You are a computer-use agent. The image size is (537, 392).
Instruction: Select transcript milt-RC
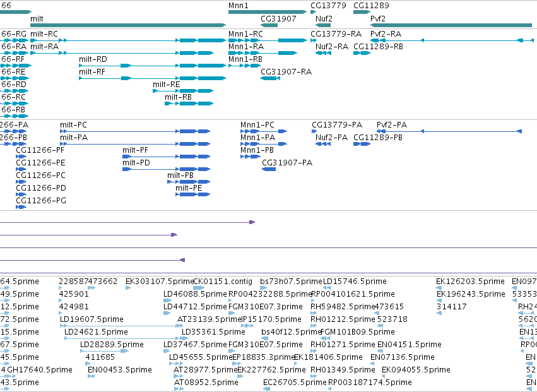(44, 34)
